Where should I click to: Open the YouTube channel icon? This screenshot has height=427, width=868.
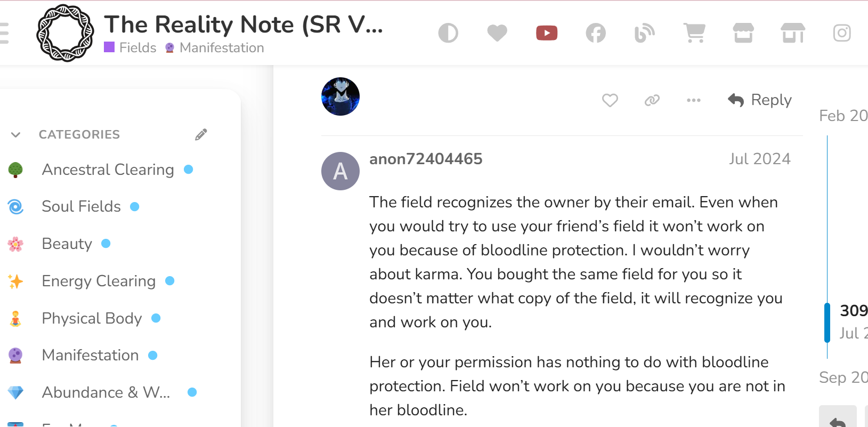coord(547,33)
